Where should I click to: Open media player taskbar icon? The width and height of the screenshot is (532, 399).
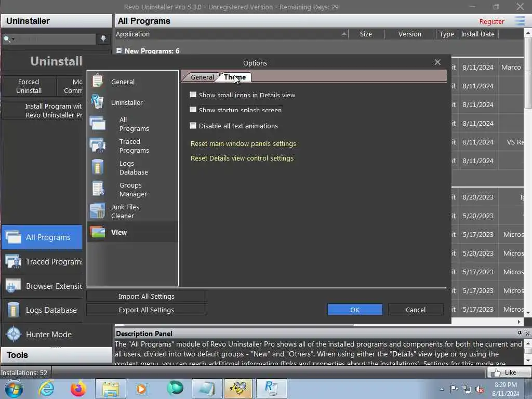pyautogui.click(x=141, y=389)
